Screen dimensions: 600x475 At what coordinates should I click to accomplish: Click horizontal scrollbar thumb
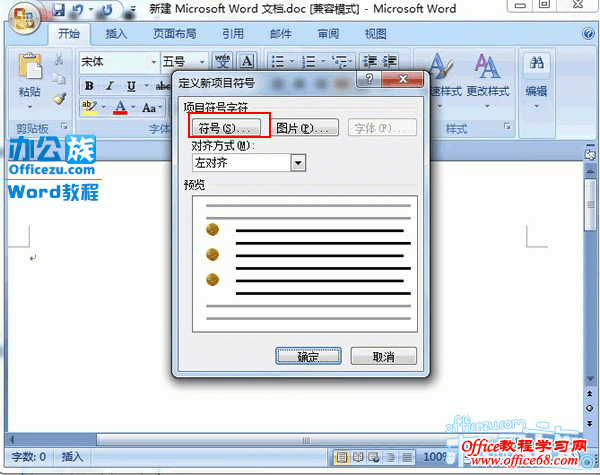click(306, 440)
